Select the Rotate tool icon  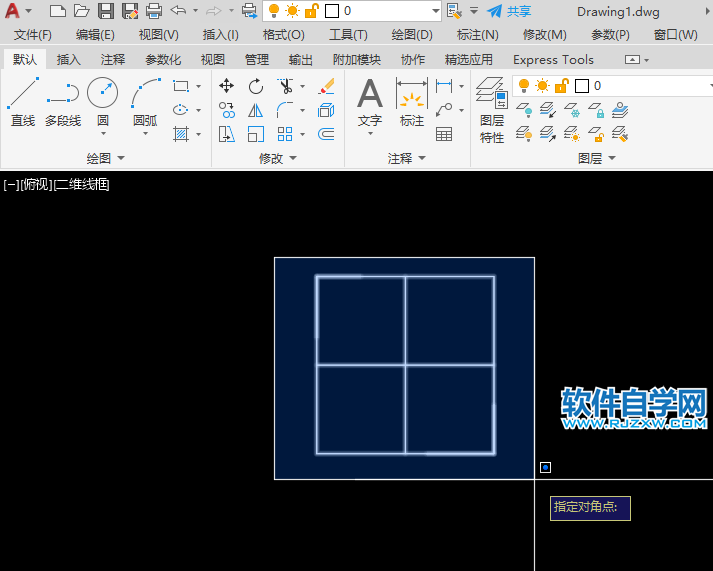tap(256, 86)
